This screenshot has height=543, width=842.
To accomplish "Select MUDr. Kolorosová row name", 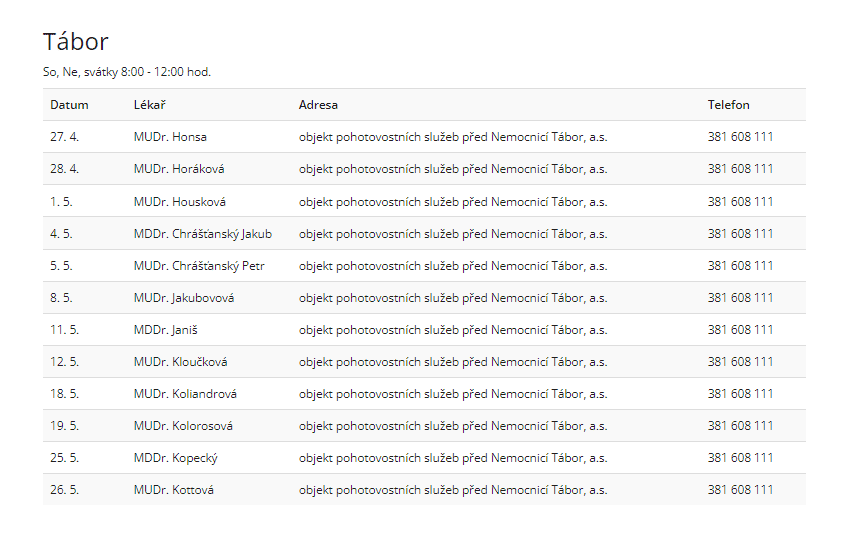I will pos(183,426).
